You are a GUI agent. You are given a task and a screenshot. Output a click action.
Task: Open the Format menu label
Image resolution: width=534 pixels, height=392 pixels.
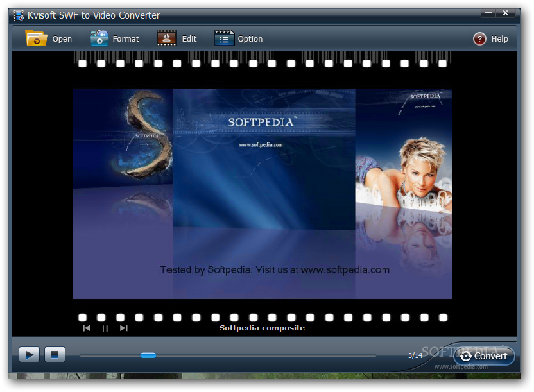click(126, 39)
